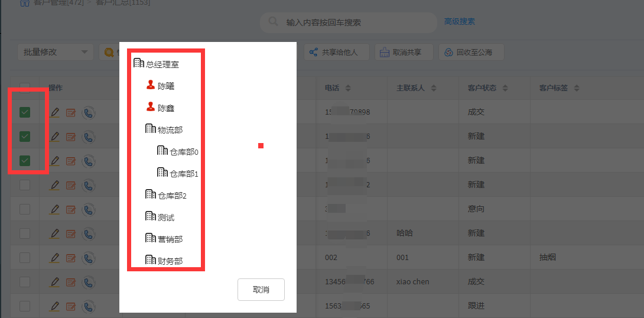Click the 共享给他人 button
Viewport: 644px width, 318px height.
click(x=336, y=52)
